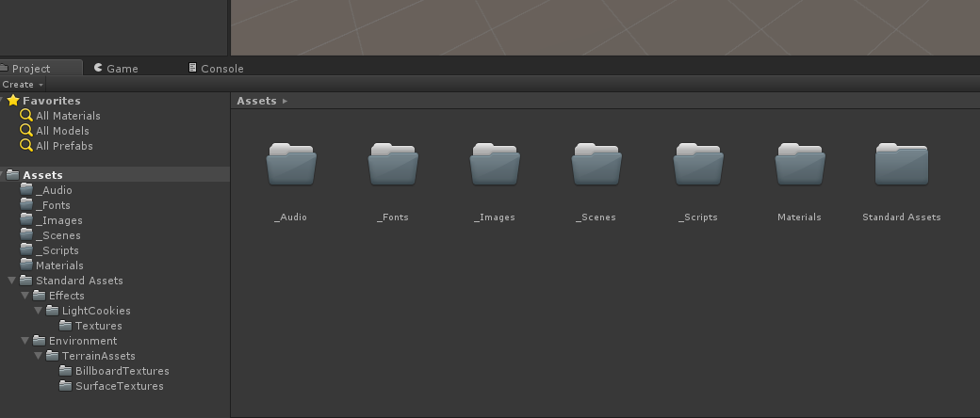Image resolution: width=980 pixels, height=418 pixels.
Task: Open the Create dropdown menu
Action: pos(23,85)
